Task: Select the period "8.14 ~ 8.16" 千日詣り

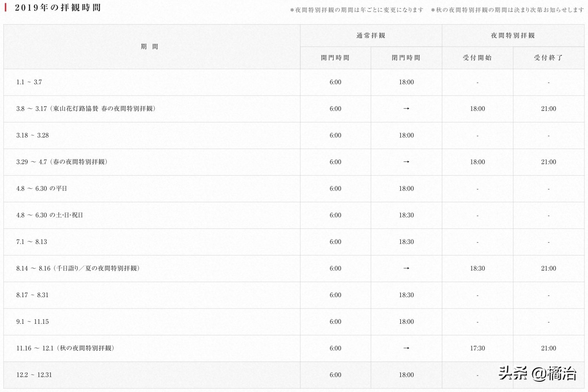Action: 78,269
